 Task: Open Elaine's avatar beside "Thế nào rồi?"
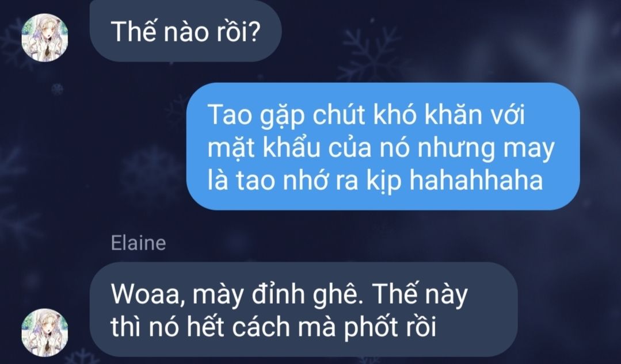coord(44,37)
